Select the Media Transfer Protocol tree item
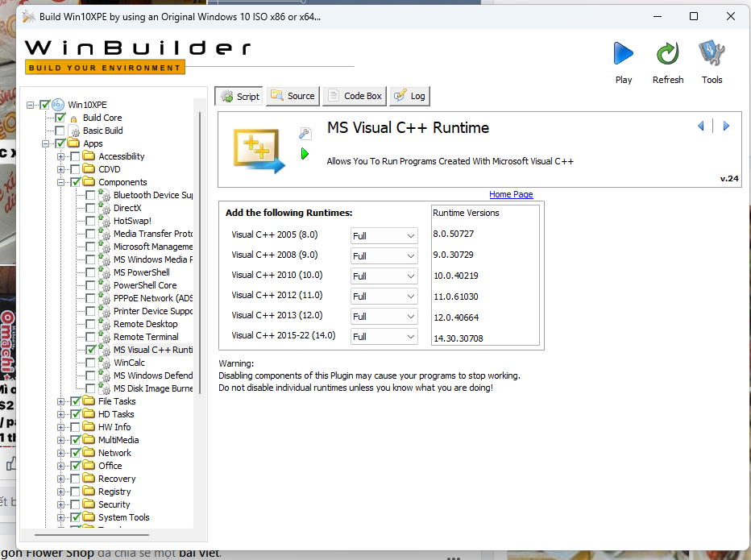The height and width of the screenshot is (560, 751). [153, 234]
